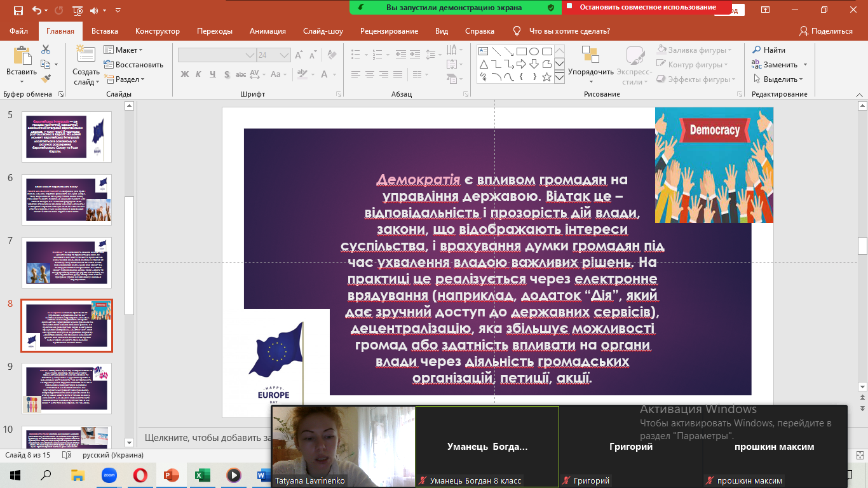
Task: Open the Упорядочить arrange menu
Action: (591, 64)
